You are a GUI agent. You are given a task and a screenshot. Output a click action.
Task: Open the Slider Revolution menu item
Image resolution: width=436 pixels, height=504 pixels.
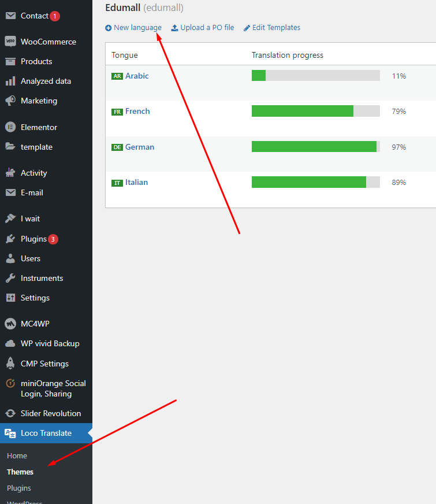51,413
